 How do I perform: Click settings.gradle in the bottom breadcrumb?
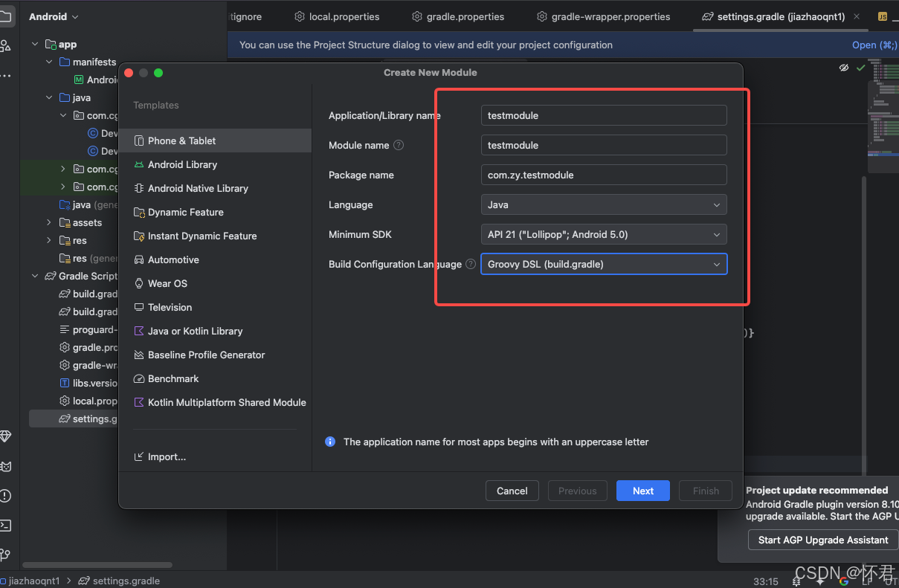[119, 581]
